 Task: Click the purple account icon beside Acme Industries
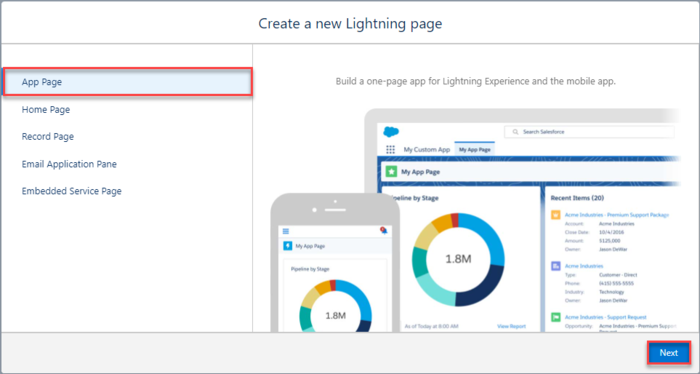point(556,266)
